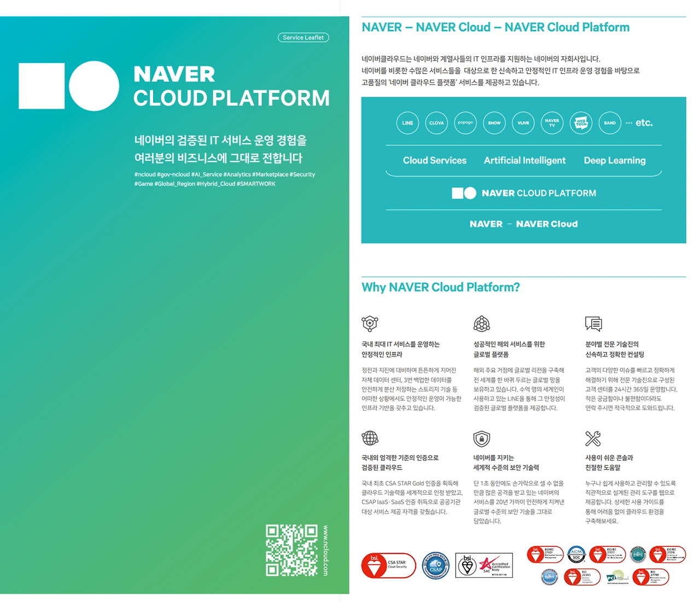Click the certified cloud globe icon
700x602 pixels.
pyautogui.click(x=370, y=438)
